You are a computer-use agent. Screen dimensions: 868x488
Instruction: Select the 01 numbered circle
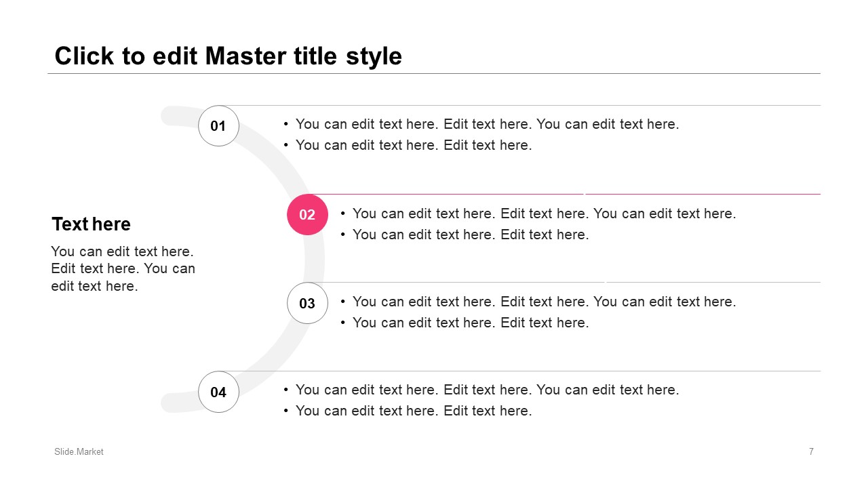coord(218,126)
